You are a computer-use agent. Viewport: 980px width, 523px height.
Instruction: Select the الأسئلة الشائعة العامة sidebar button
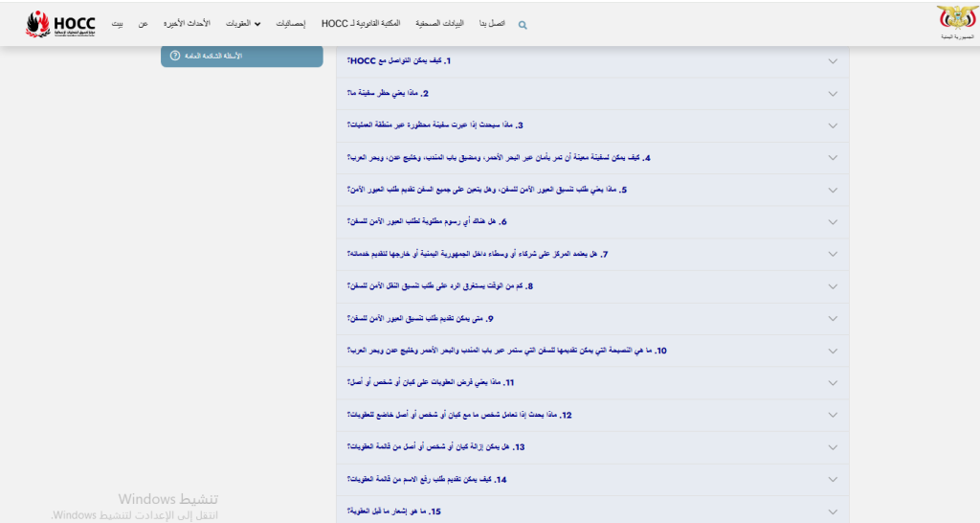(241, 57)
